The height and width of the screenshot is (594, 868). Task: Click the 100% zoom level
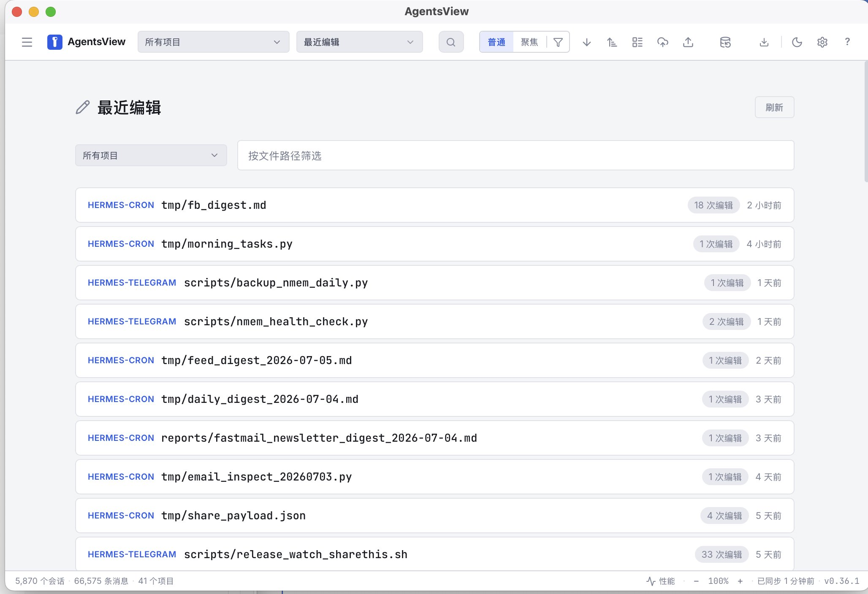tap(718, 581)
